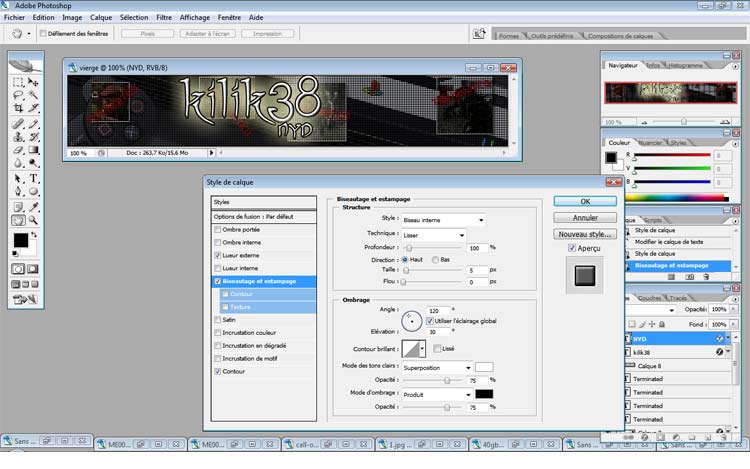The height and width of the screenshot is (469, 750).
Task: Open the Fichier menu
Action: click(14, 17)
